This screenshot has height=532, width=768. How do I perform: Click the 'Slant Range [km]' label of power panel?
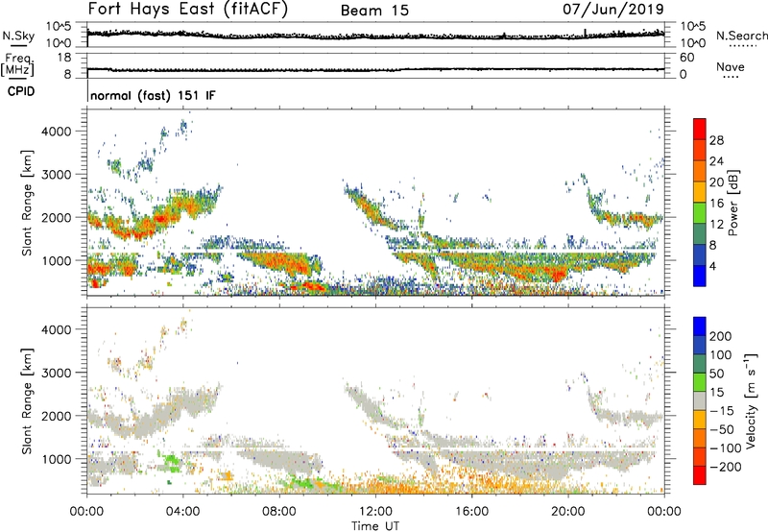[x=27, y=203]
